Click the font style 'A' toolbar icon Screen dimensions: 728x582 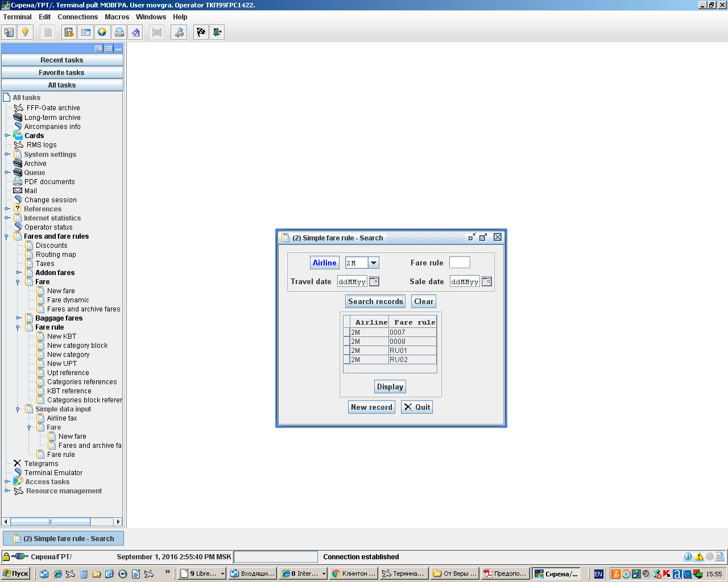(136, 32)
